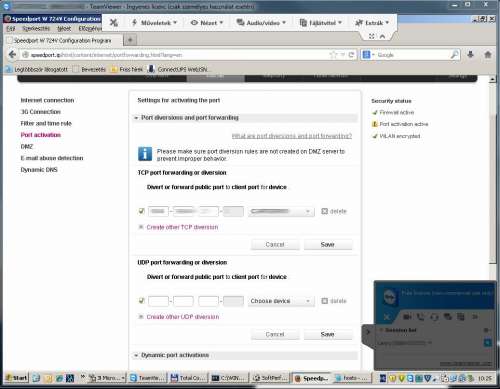Toggle the TCP rule checkbox
This screenshot has height=389, width=500.
pyautogui.click(x=141, y=211)
